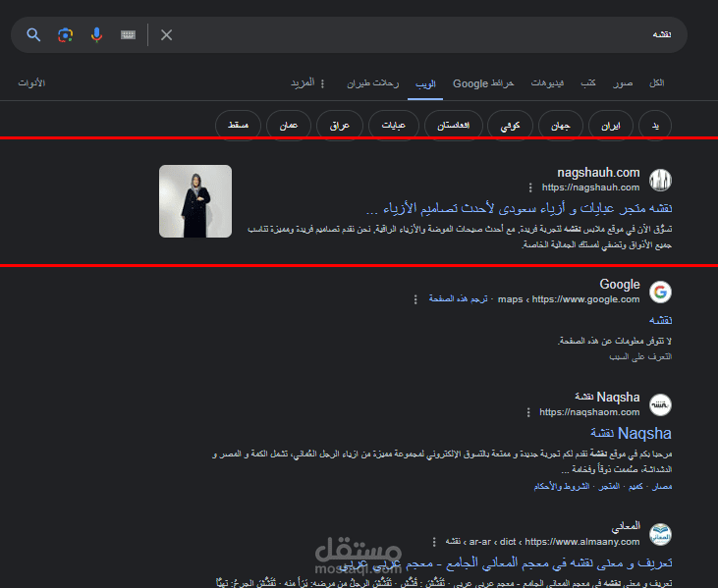
Task: Open the on-screen keyboard icon
Action: pyautogui.click(x=129, y=34)
